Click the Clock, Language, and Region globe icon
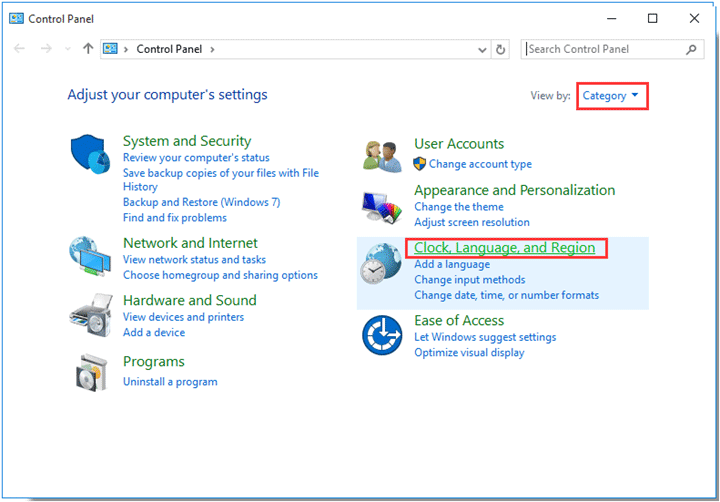720x502 pixels. tap(382, 266)
